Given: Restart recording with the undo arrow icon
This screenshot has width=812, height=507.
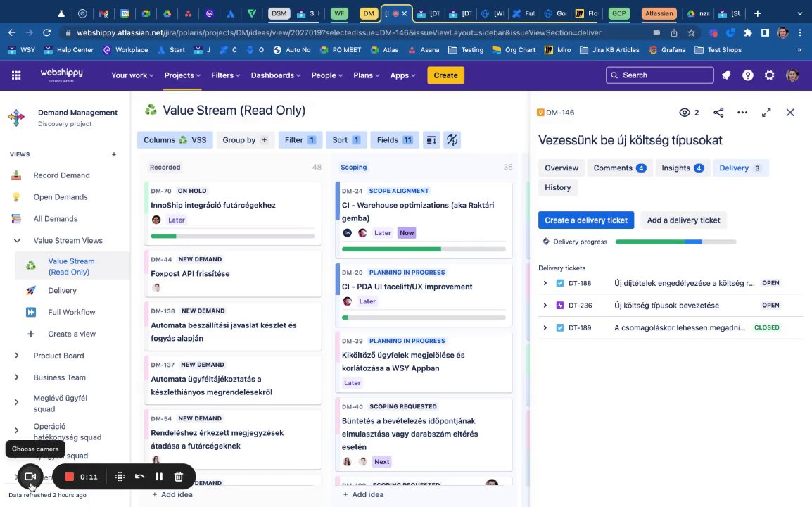Looking at the screenshot, I should click(139, 477).
